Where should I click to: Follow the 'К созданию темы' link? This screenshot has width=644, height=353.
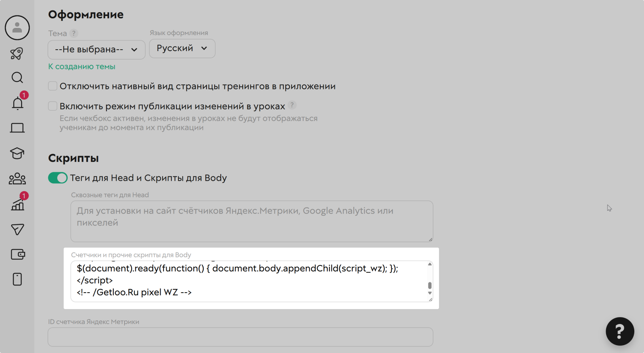point(82,66)
